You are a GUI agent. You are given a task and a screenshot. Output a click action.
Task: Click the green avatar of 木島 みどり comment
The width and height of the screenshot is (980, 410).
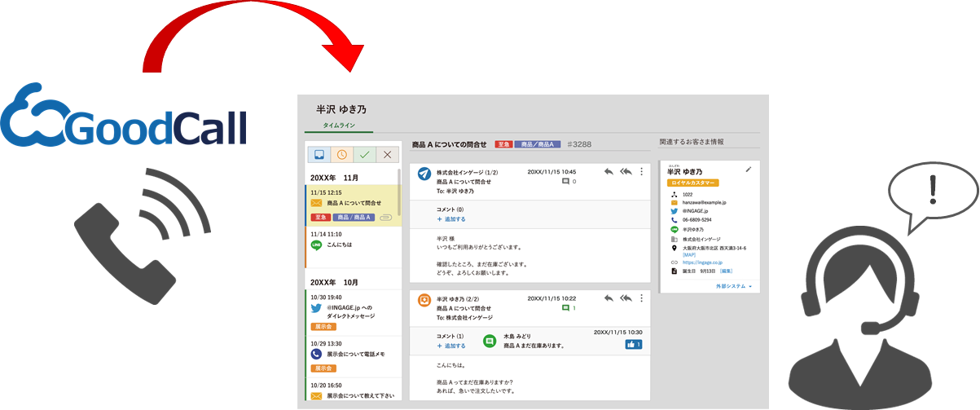tap(490, 341)
